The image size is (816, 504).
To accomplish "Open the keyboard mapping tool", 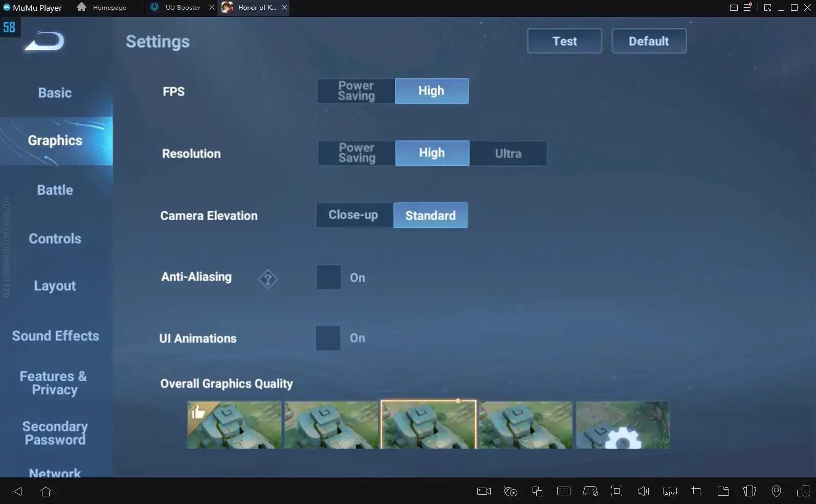I will tap(563, 491).
